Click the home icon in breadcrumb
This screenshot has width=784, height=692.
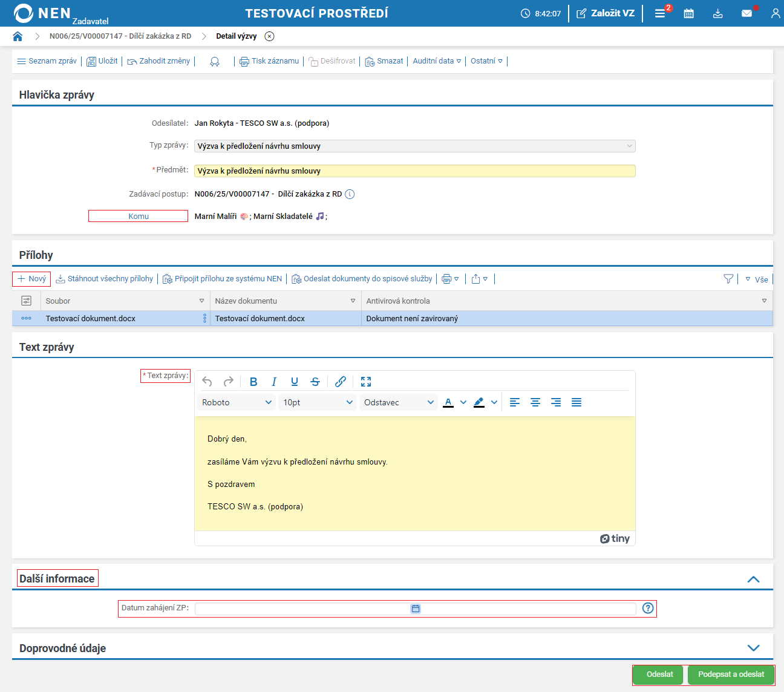click(x=18, y=36)
